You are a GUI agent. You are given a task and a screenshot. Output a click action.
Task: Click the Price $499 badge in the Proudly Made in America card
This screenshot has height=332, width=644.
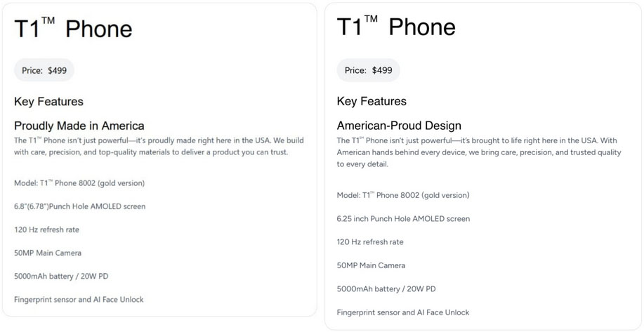[x=44, y=70]
